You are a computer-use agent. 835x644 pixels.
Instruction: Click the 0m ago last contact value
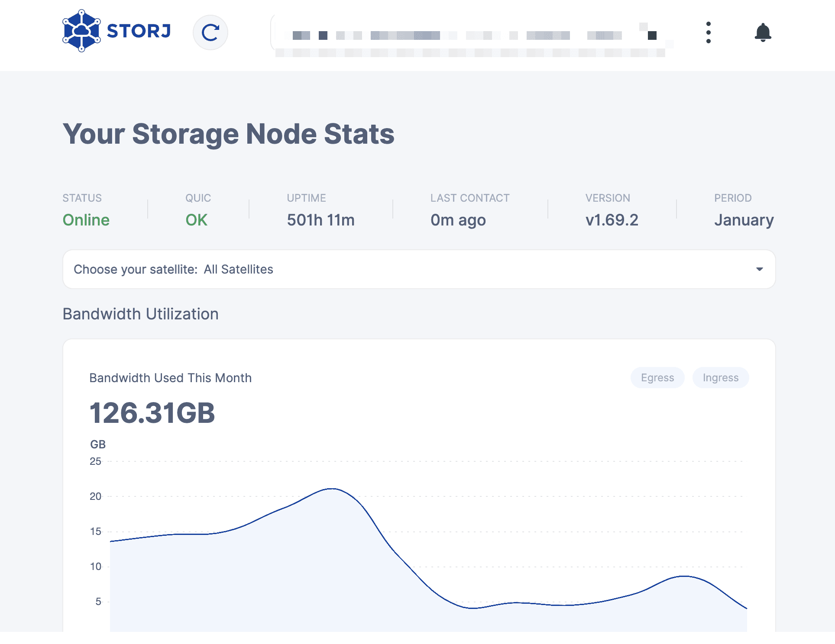pos(458,220)
